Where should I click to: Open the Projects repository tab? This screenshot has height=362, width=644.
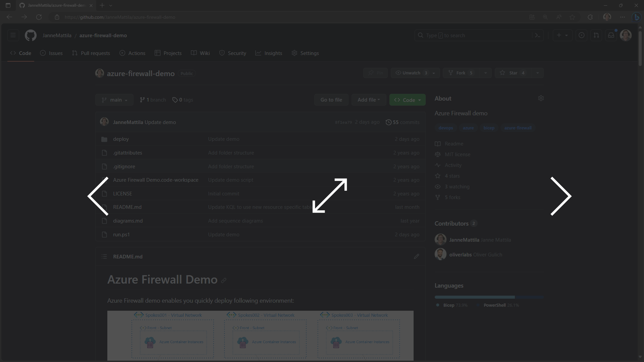(x=168, y=53)
